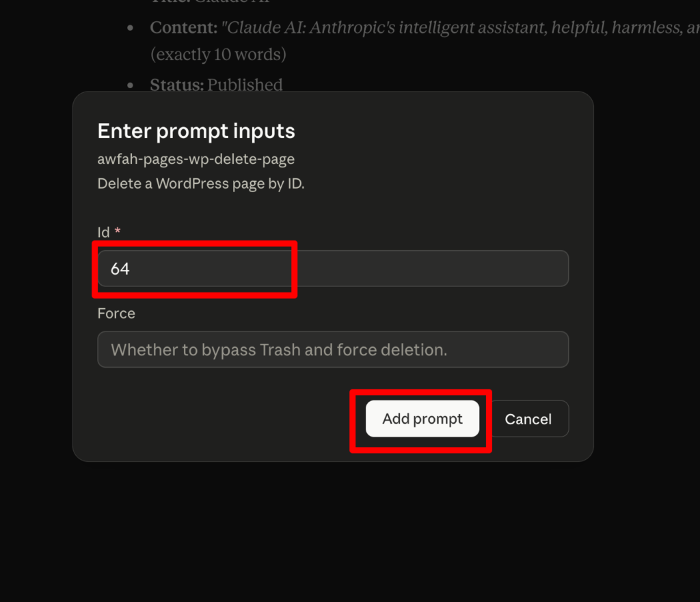Click the Content label in background
This screenshot has width=700, height=602.
coord(183,27)
